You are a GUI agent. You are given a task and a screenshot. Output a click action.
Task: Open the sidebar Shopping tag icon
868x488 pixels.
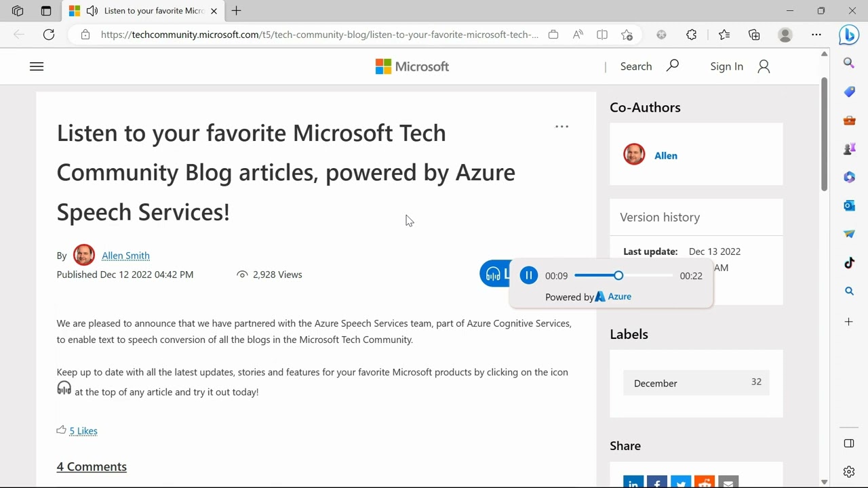(849, 91)
